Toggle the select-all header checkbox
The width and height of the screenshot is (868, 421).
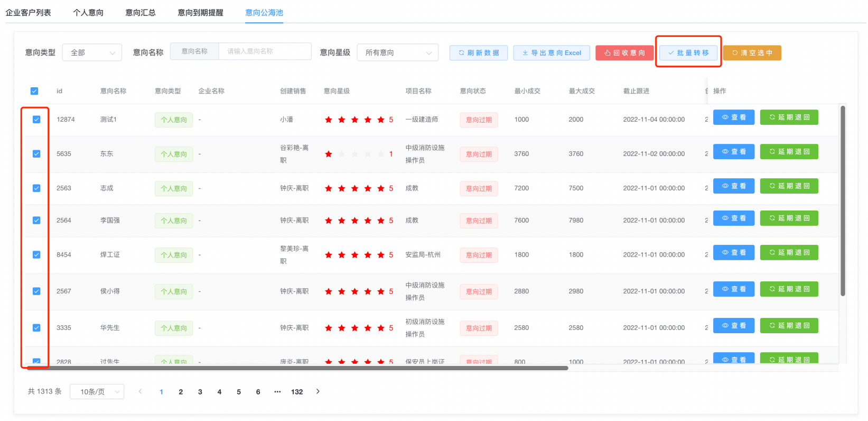click(34, 91)
